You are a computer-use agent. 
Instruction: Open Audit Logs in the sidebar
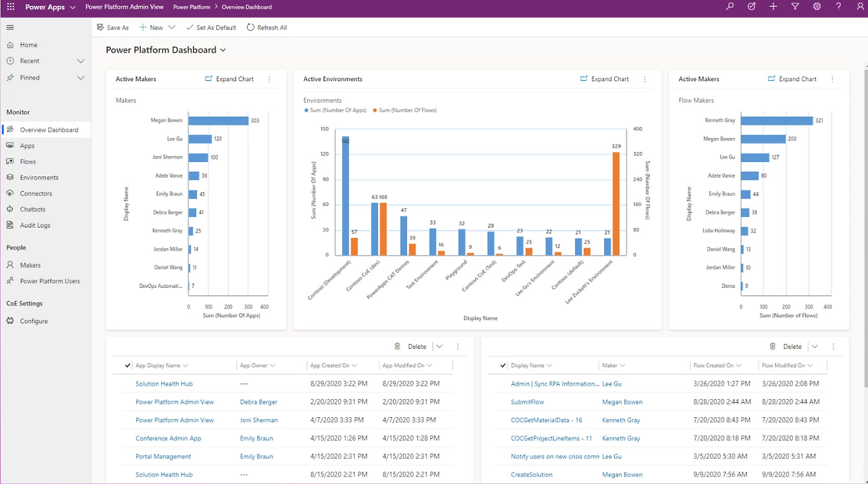(35, 225)
